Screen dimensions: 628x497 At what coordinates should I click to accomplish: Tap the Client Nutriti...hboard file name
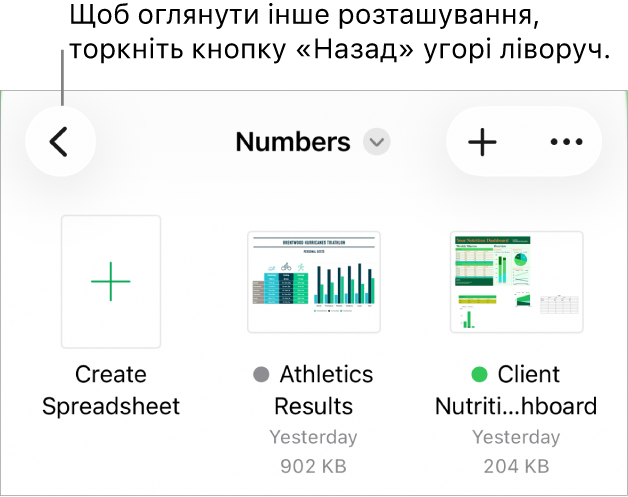pos(516,406)
